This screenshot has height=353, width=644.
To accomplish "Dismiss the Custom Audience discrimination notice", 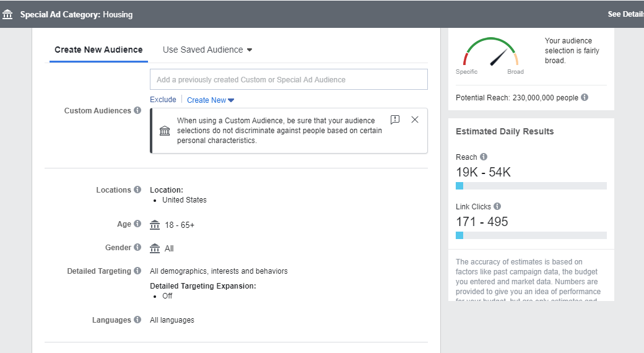I will pyautogui.click(x=415, y=120).
